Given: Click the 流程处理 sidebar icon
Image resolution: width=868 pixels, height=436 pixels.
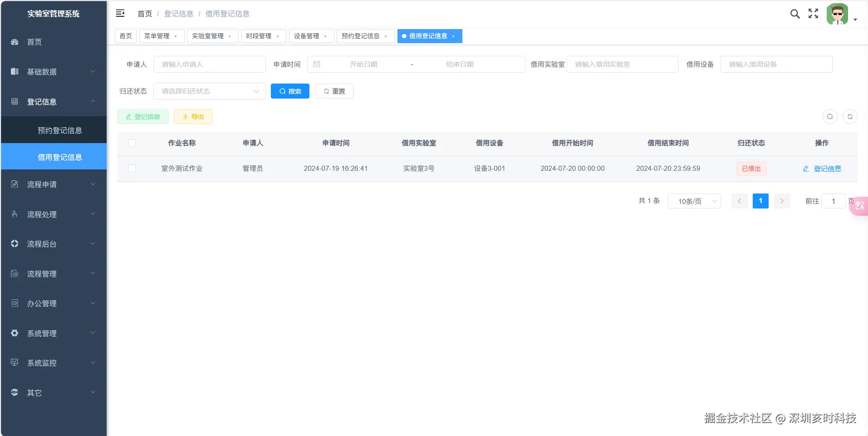Looking at the screenshot, I should tap(15, 214).
